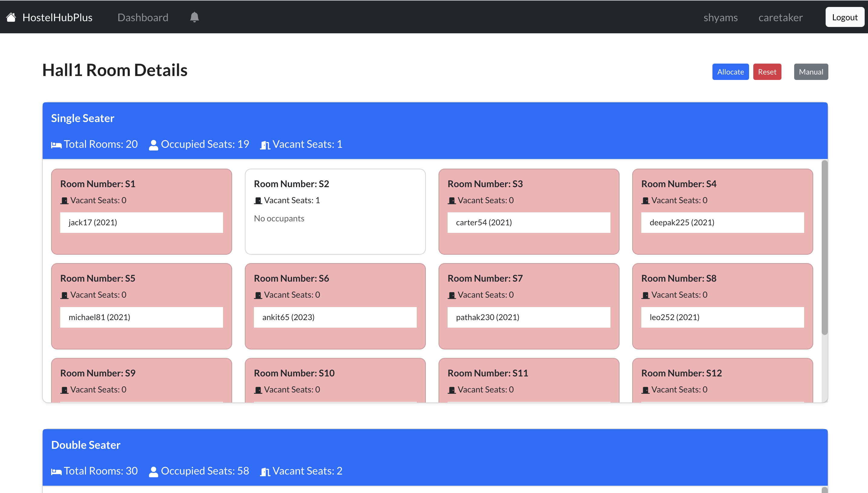
Task: Click the Single Seater rooms scrollbar
Action: coord(824,247)
